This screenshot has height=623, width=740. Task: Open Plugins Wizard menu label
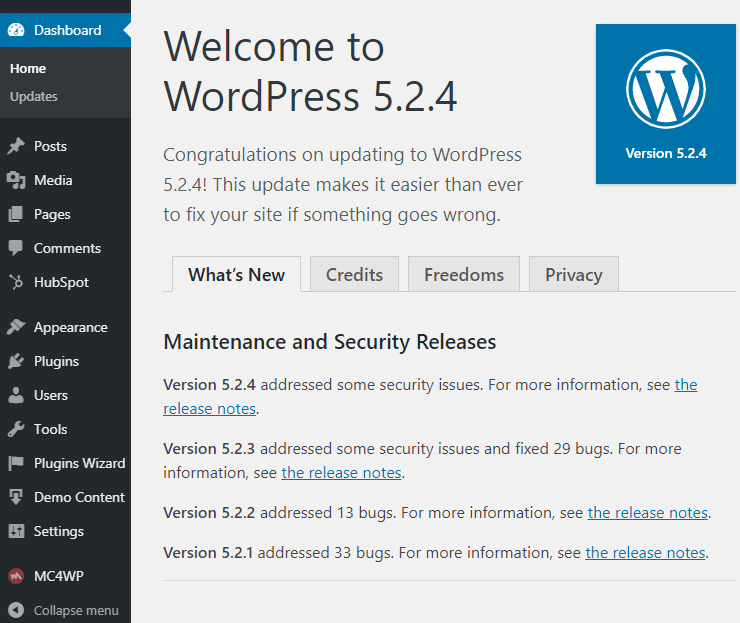(80, 463)
